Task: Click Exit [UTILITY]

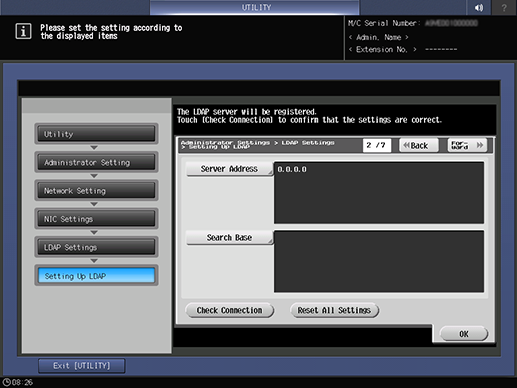Action: pos(82,366)
